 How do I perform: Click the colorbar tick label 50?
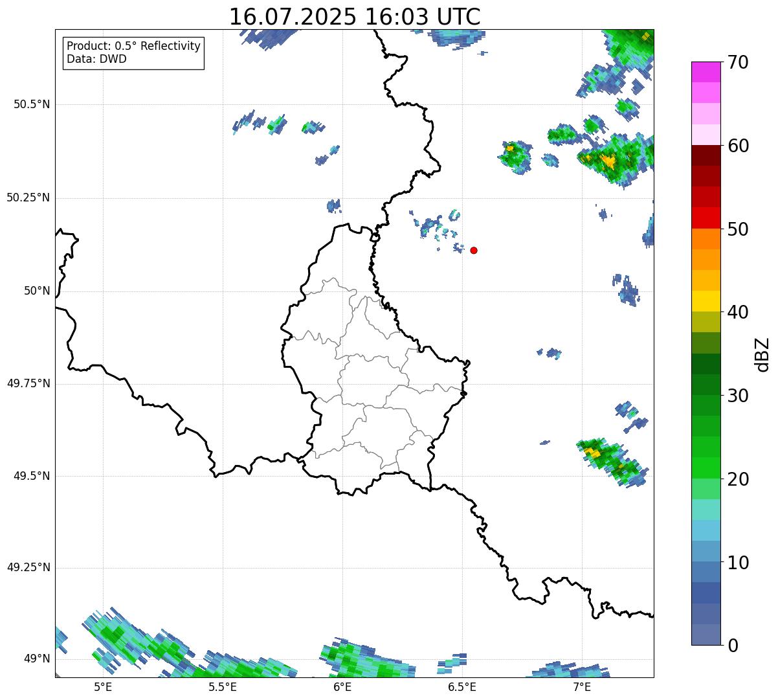pyautogui.click(x=738, y=229)
